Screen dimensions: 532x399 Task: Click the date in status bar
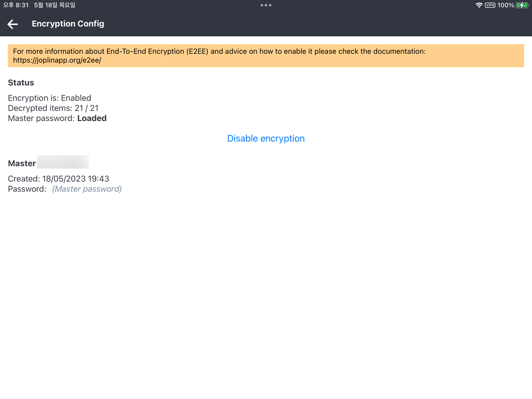[55, 5]
